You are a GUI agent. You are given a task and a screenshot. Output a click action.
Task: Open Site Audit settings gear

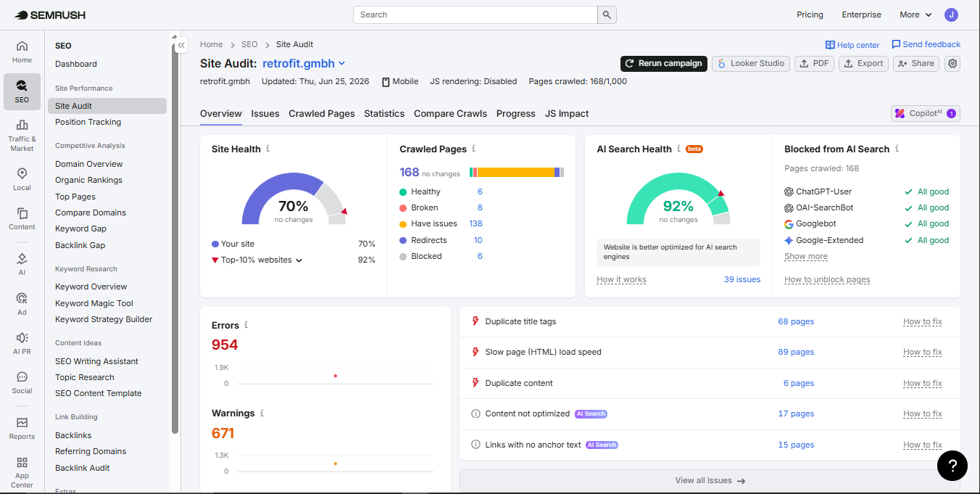[x=952, y=64]
